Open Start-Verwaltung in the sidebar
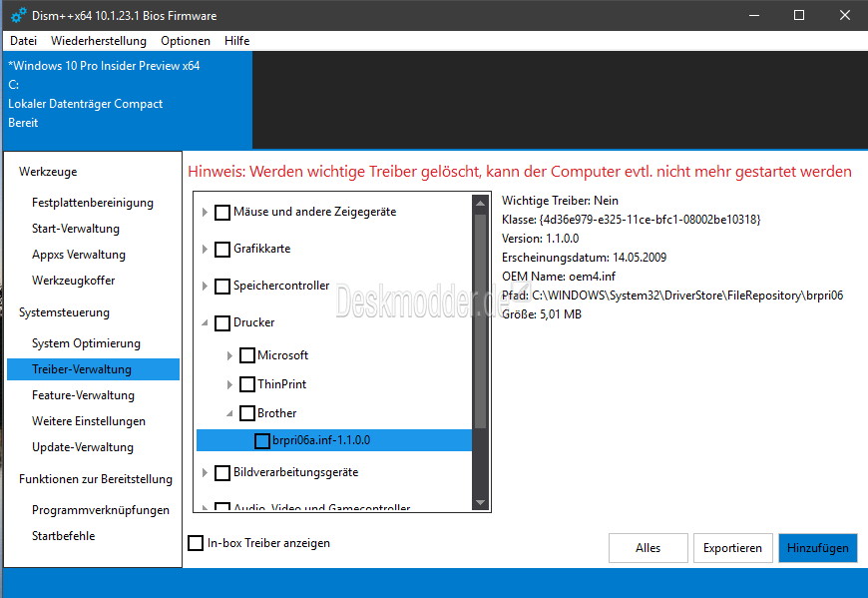Image resolution: width=868 pixels, height=598 pixels. [x=76, y=229]
